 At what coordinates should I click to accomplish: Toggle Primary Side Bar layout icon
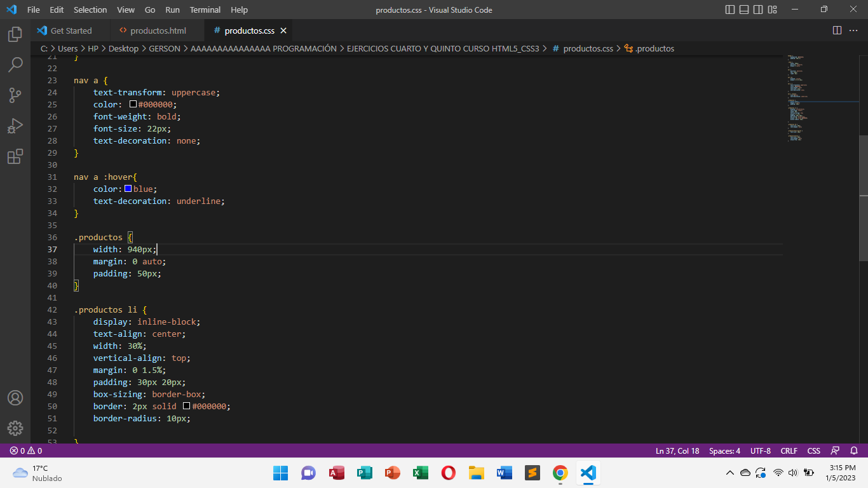(x=729, y=10)
